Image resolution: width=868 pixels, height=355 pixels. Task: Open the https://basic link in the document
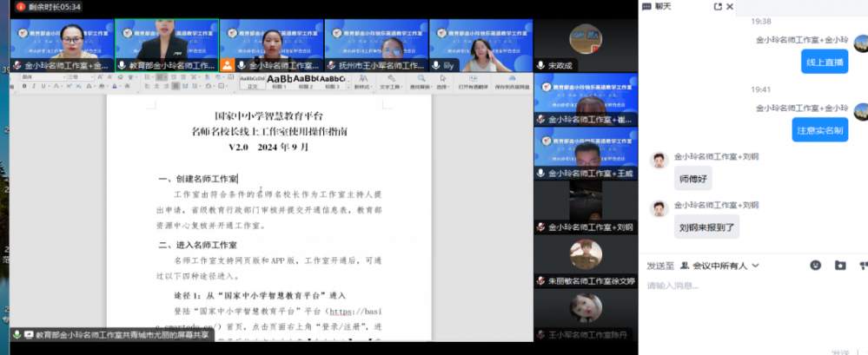pos(356,311)
